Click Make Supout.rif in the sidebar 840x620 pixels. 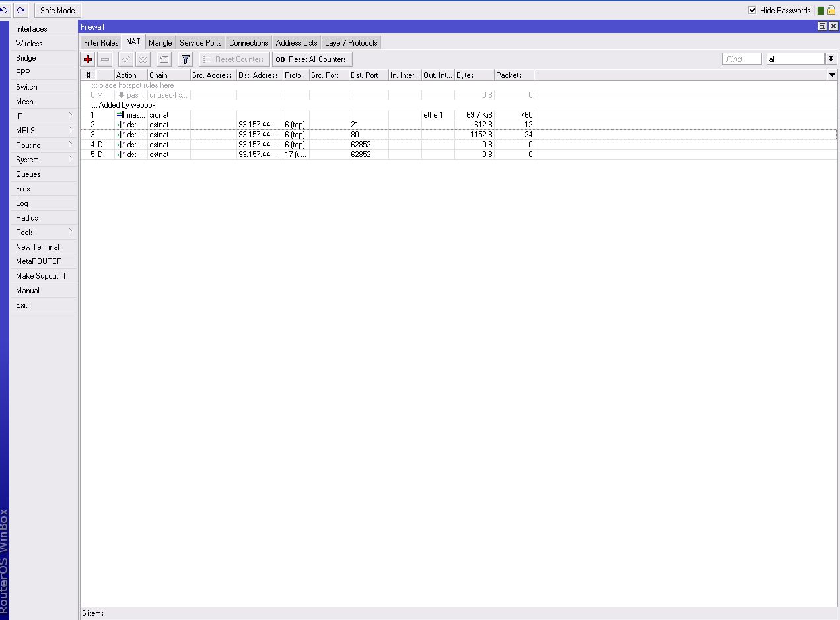(x=44, y=275)
